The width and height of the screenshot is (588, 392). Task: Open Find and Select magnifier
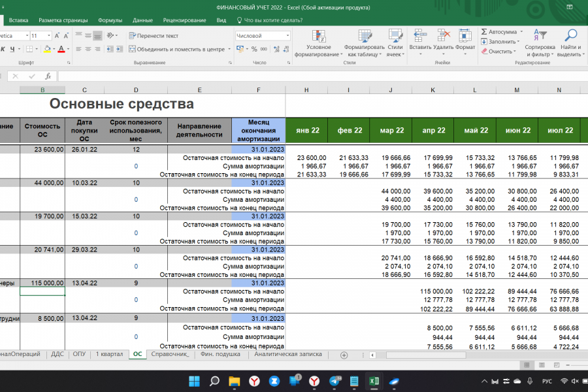click(570, 36)
